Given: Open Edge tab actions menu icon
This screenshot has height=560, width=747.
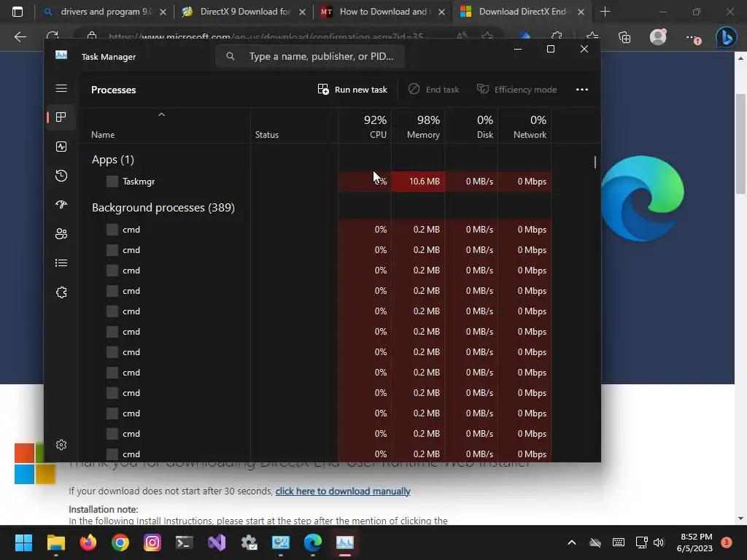Looking at the screenshot, I should point(18,12).
